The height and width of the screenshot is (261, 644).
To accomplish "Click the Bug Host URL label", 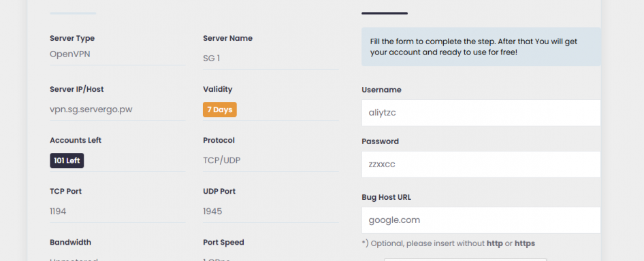I will point(387,197).
